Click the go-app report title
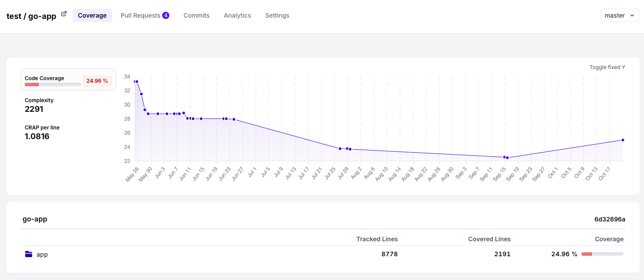 click(35, 219)
